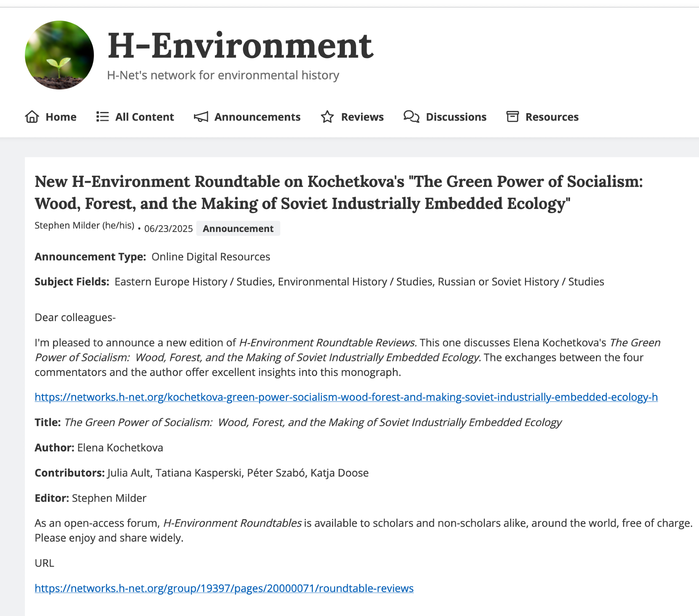Screen dimensions: 699x616
Task: Click the H-Environment seedling logo
Action: 59,55
